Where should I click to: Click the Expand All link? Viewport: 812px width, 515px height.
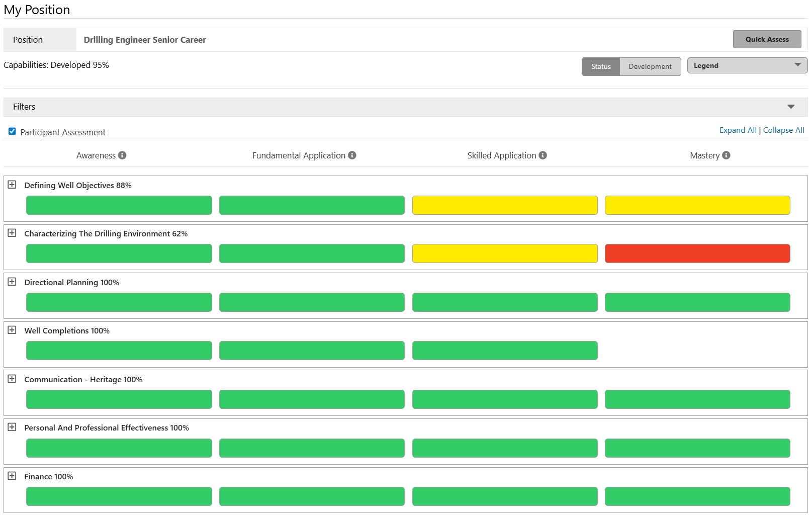tap(738, 130)
